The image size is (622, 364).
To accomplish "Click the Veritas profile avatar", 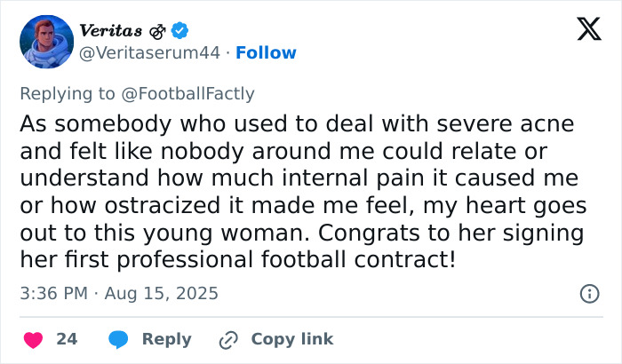I will pos(46,43).
